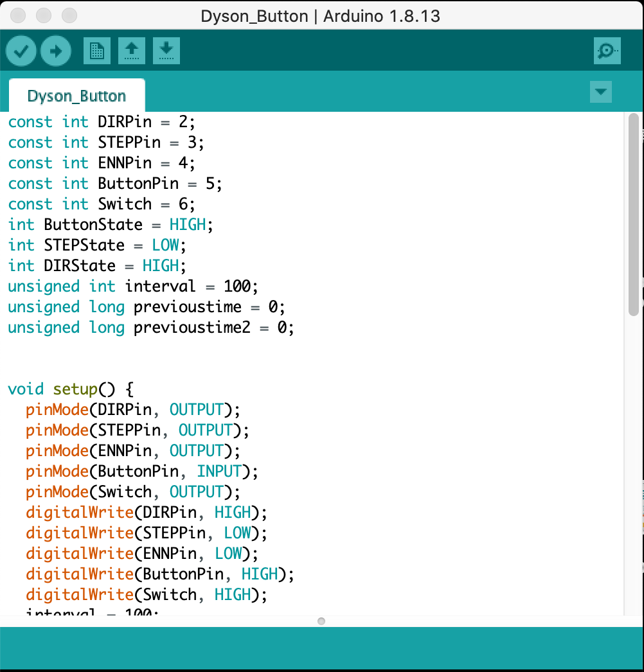
Task: Close the Arduino window with red button
Action: [17, 16]
